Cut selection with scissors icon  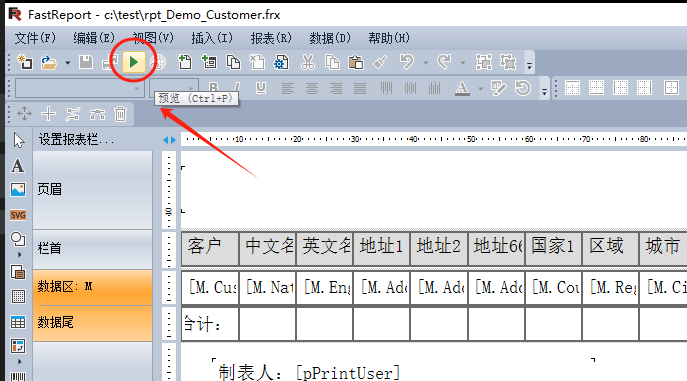pyautogui.click(x=308, y=63)
